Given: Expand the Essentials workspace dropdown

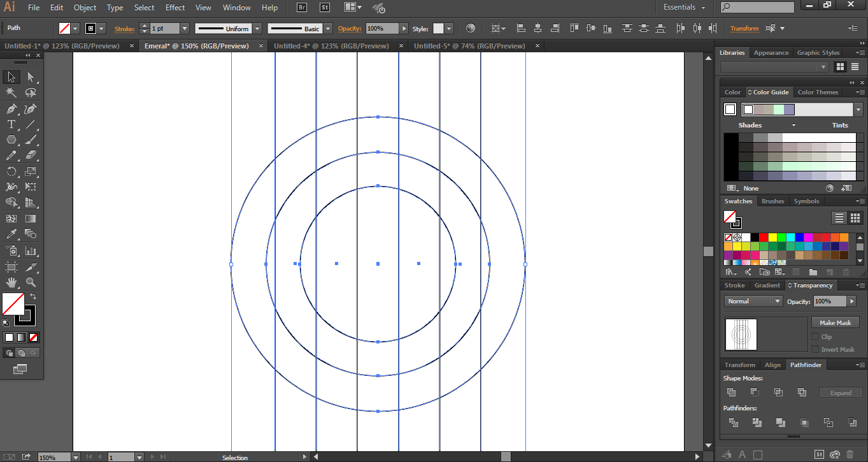Looking at the screenshot, I should [x=684, y=8].
